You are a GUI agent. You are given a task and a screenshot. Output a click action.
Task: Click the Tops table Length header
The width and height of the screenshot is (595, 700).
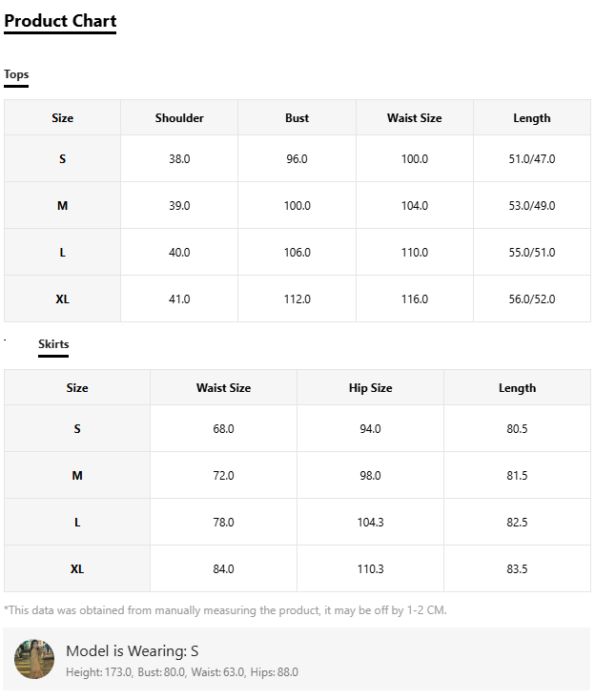pos(532,118)
